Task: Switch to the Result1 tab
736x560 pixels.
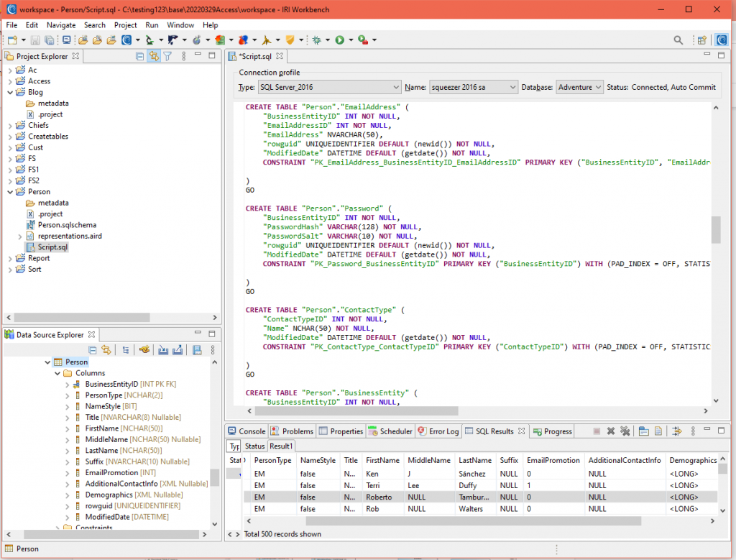Action: (280, 446)
